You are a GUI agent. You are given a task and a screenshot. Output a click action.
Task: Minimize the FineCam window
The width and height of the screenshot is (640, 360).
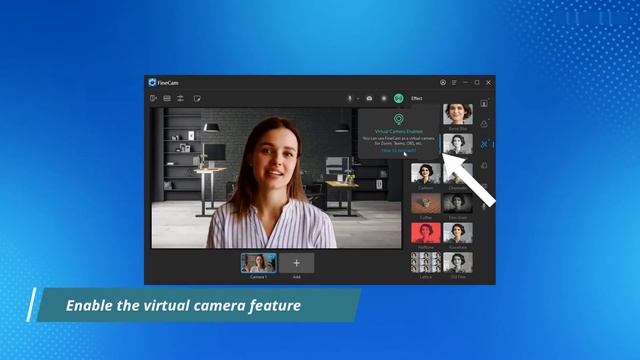[466, 82]
